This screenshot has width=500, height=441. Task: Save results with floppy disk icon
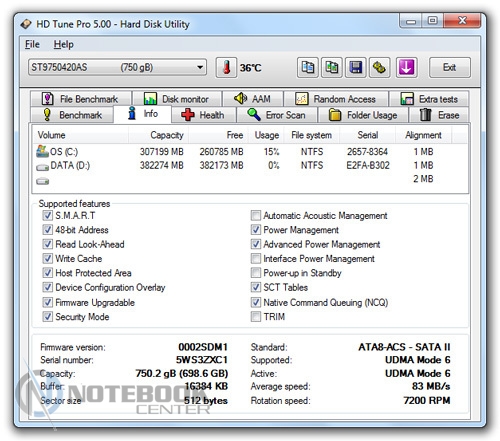pos(356,67)
